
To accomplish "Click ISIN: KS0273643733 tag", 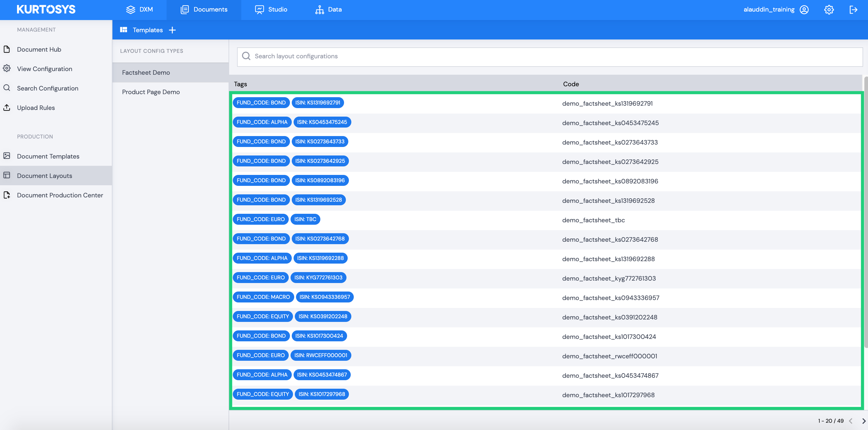I will [320, 142].
